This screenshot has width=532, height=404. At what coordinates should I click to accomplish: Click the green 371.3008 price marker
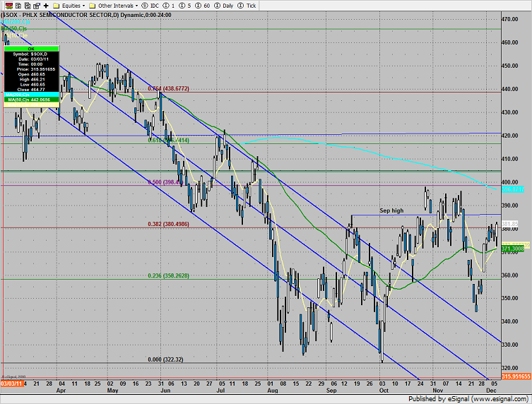tap(513, 249)
